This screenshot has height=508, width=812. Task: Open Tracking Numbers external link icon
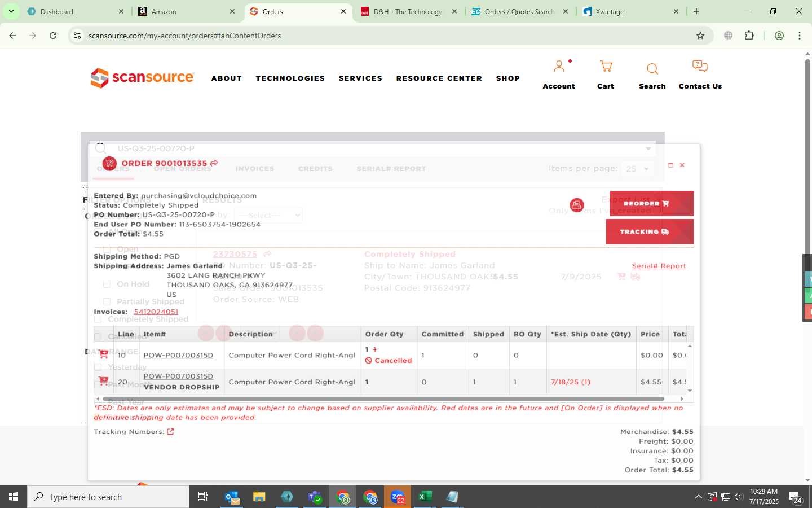coord(170,432)
